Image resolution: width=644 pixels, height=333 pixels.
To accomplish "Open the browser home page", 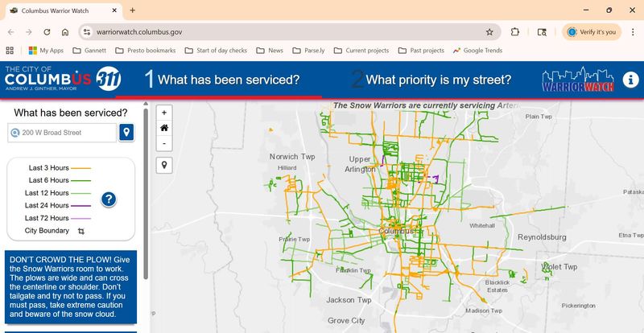I will (x=65, y=32).
